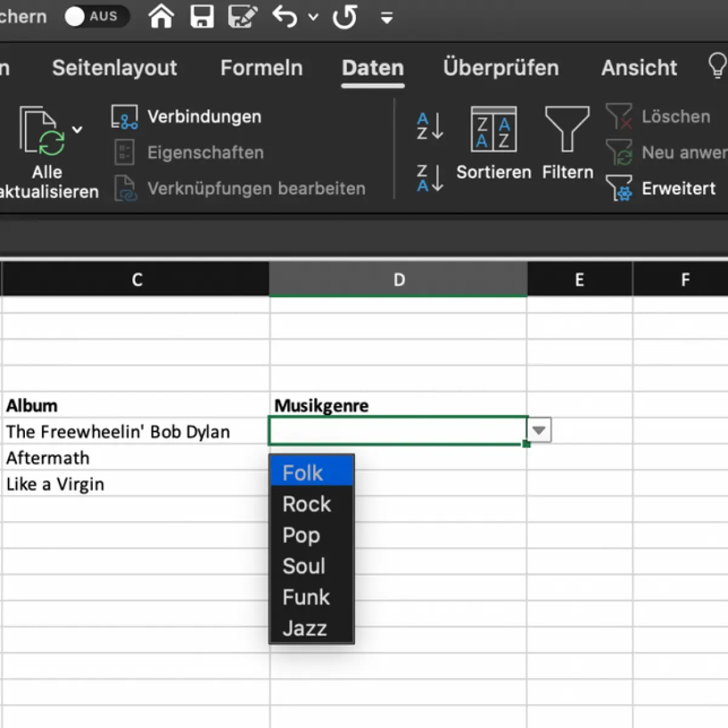The height and width of the screenshot is (728, 728).
Task: Click the Sortieren label
Action: pyautogui.click(x=494, y=172)
